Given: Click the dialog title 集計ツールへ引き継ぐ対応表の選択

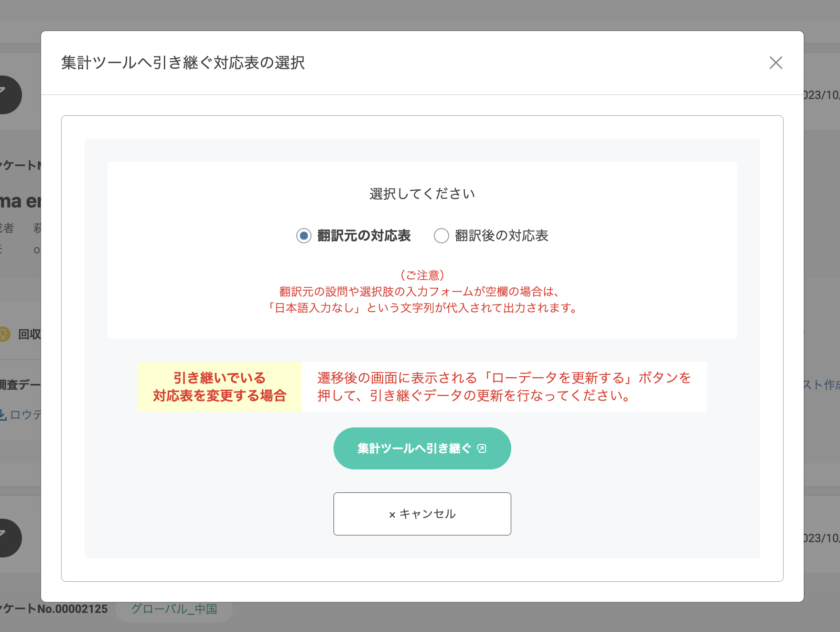Looking at the screenshot, I should pos(183,63).
